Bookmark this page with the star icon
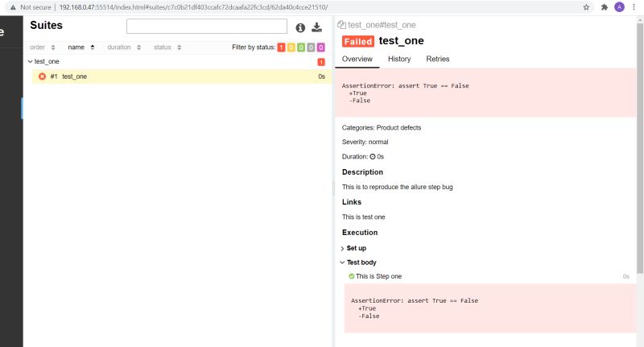Viewport: 644px width, 347px height. pyautogui.click(x=586, y=7)
